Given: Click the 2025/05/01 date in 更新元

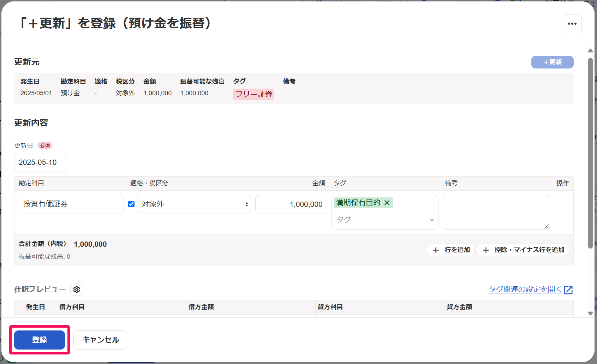Looking at the screenshot, I should (x=36, y=93).
